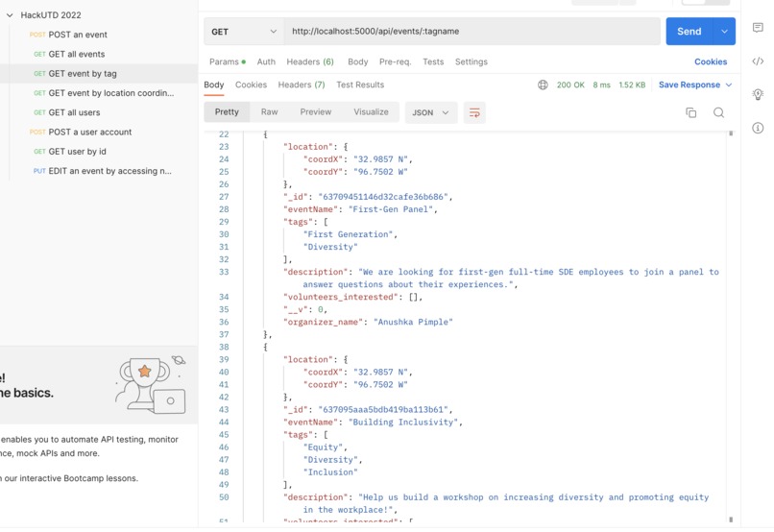Open the Headers (7) response tab

(302, 85)
